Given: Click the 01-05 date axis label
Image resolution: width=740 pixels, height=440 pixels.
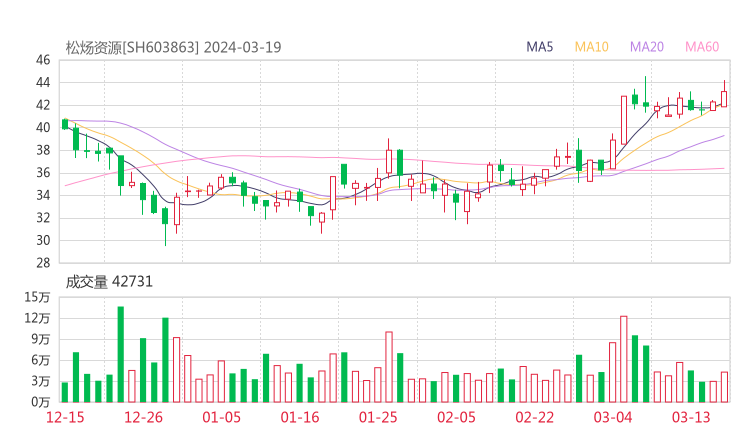Looking at the screenshot, I should click(x=221, y=417).
